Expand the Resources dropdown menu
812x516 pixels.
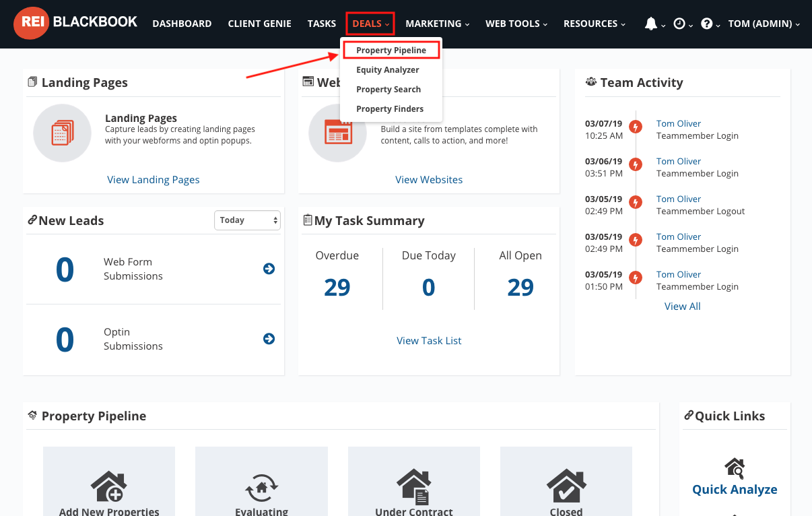point(595,24)
